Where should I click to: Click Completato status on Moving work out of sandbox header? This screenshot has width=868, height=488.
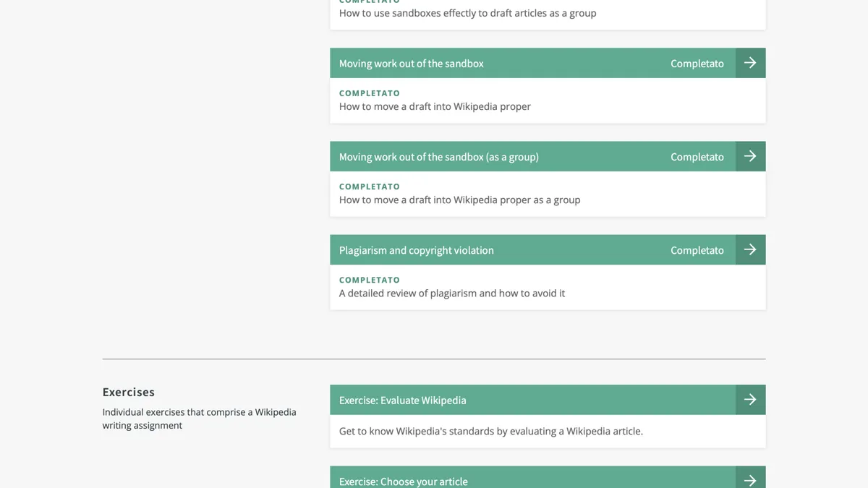(x=697, y=64)
